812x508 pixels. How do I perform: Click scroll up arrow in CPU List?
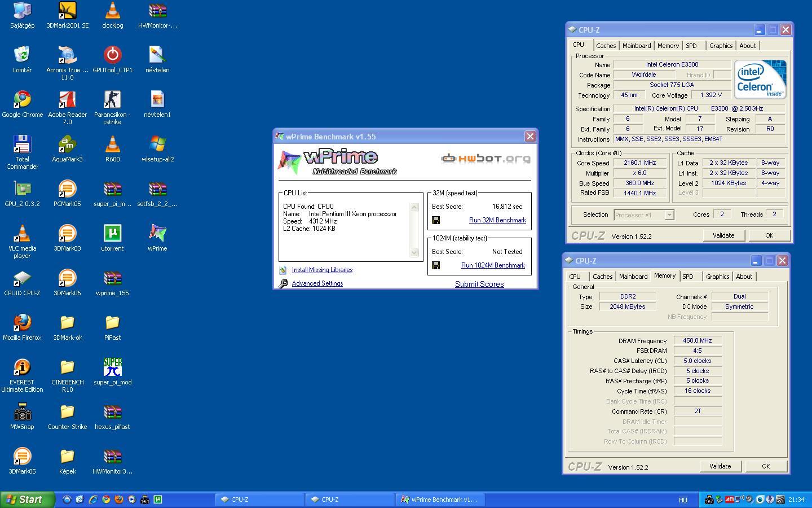pos(414,207)
